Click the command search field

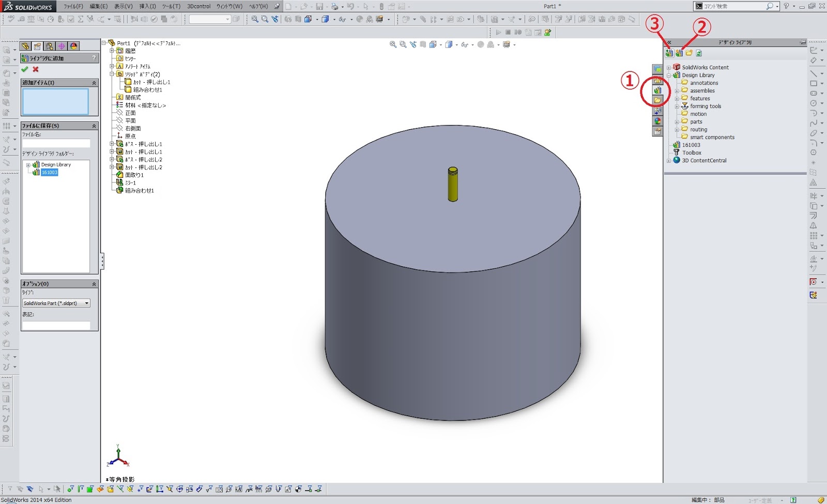[x=735, y=6]
